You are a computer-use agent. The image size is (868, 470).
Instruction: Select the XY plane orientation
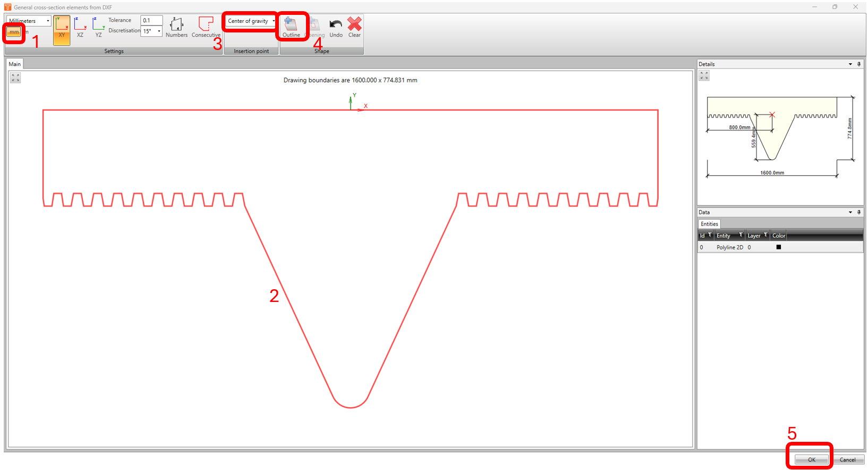pos(62,30)
